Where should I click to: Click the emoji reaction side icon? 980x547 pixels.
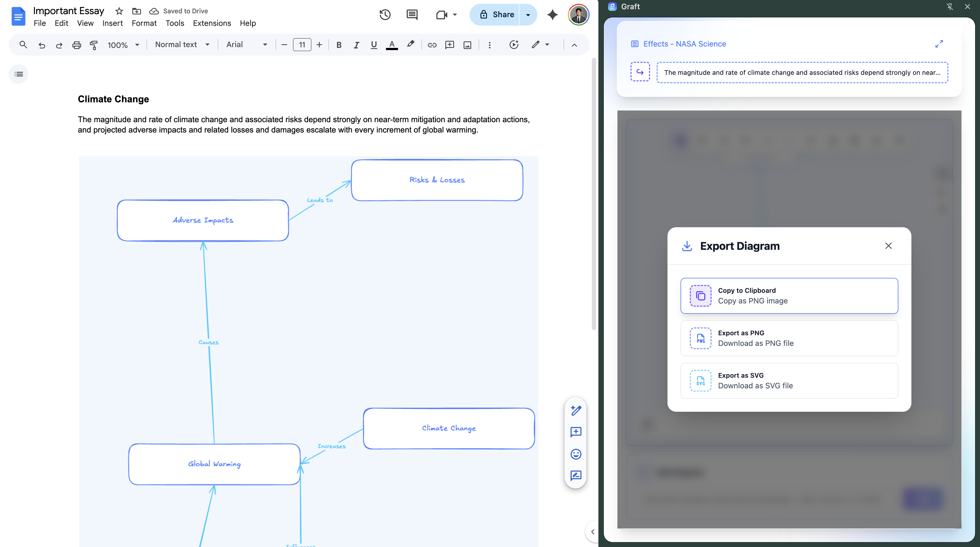(x=575, y=454)
